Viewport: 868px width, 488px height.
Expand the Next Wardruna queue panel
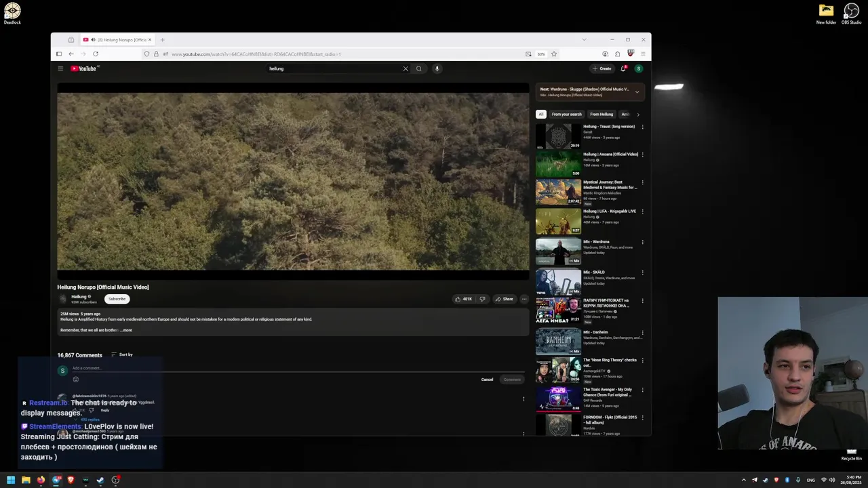[x=637, y=91]
